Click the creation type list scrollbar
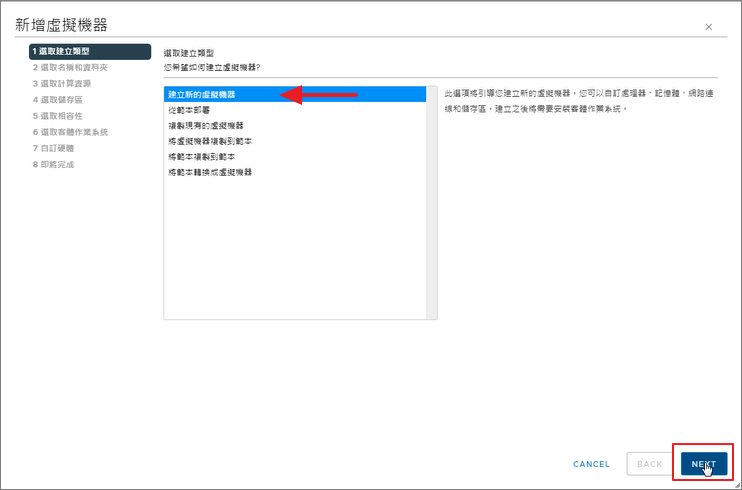 [432, 203]
